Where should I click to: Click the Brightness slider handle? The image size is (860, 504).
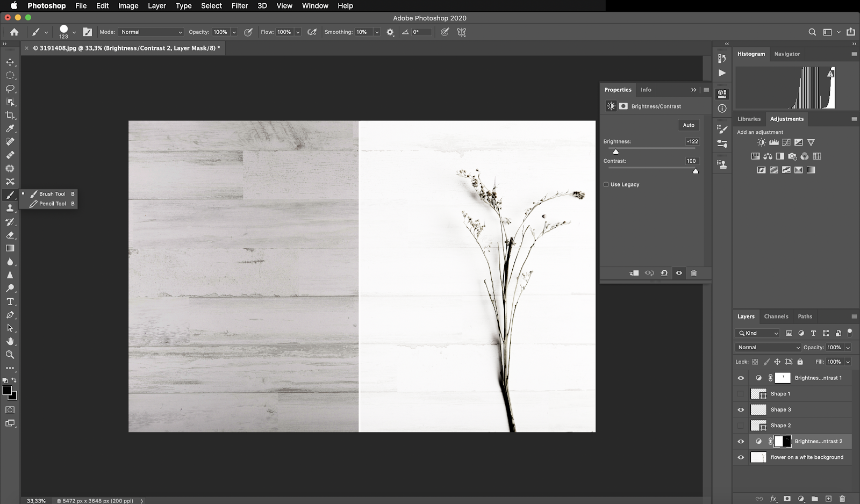point(616,152)
